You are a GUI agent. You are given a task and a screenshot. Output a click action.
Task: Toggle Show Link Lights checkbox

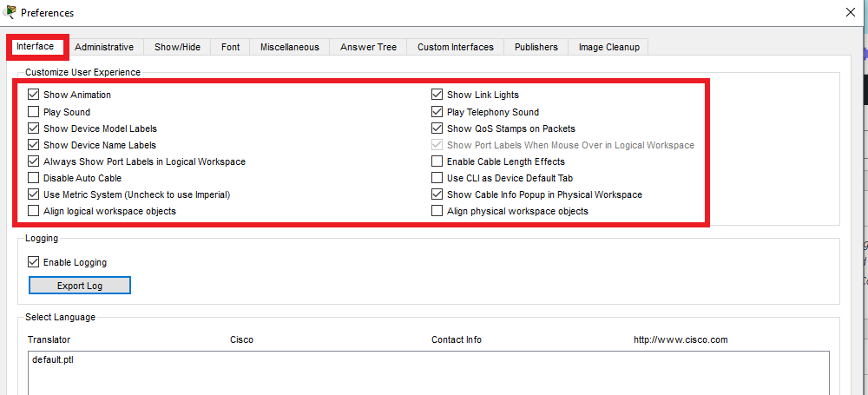(437, 95)
